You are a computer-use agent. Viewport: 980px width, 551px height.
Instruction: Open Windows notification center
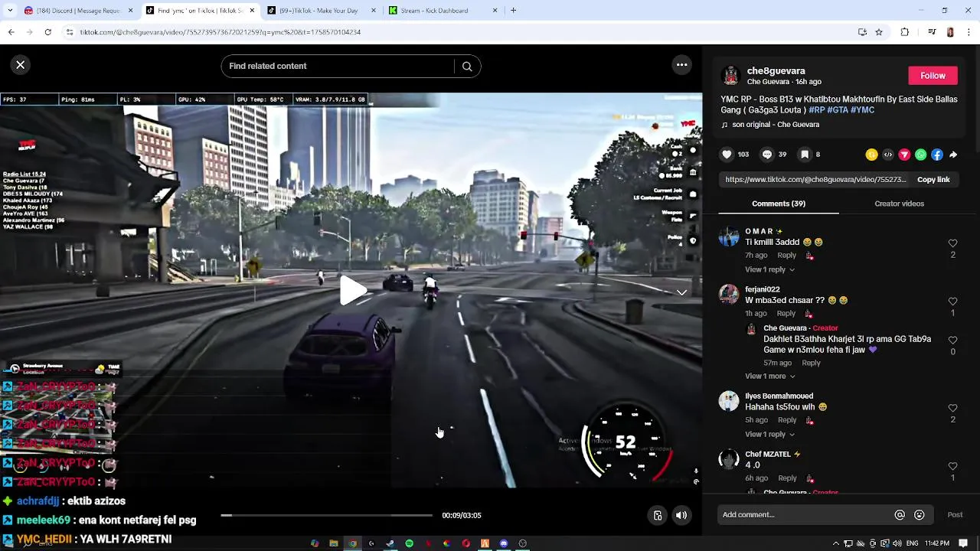point(963,543)
